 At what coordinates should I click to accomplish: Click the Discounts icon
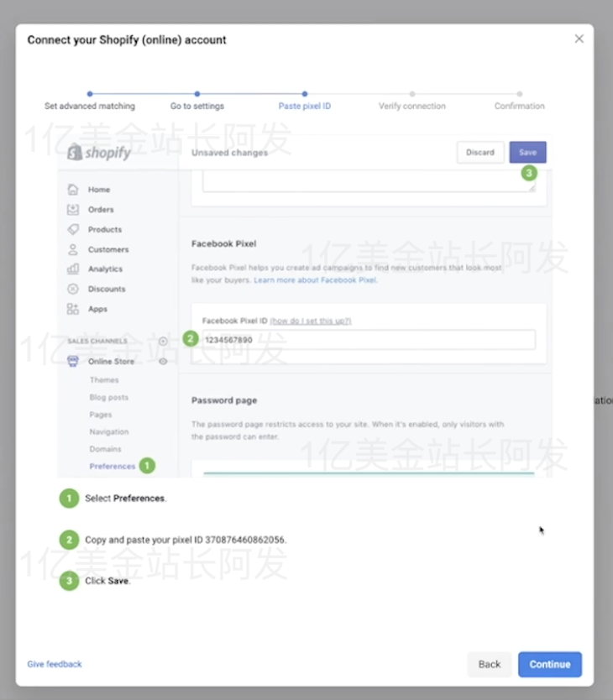[73, 289]
